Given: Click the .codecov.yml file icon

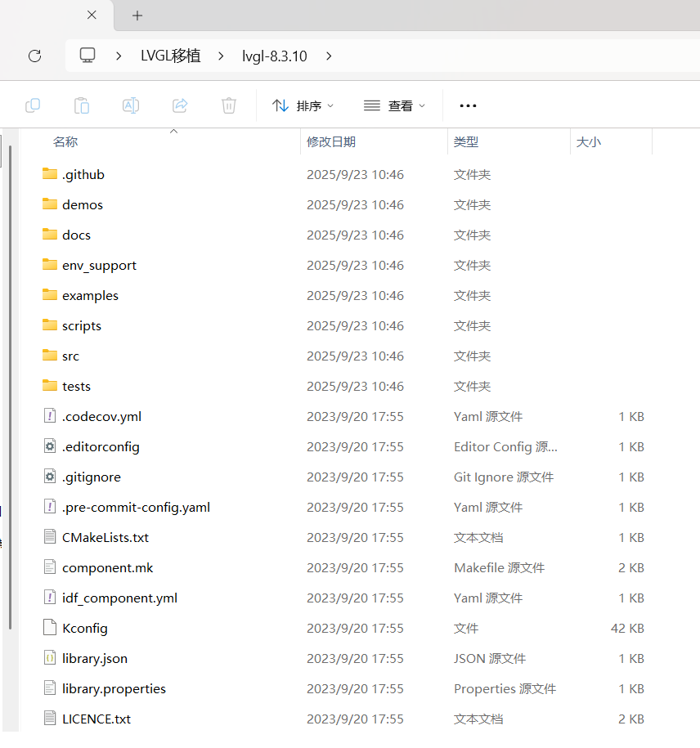Looking at the screenshot, I should point(50,416).
